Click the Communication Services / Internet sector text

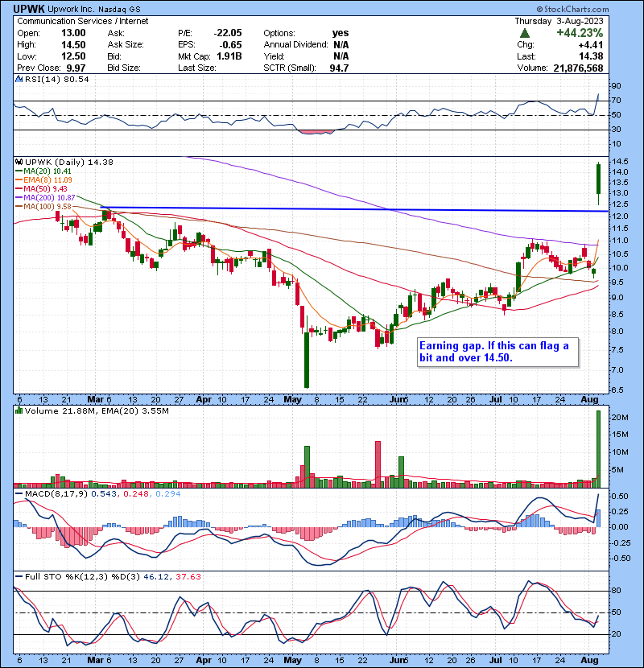click(x=83, y=21)
